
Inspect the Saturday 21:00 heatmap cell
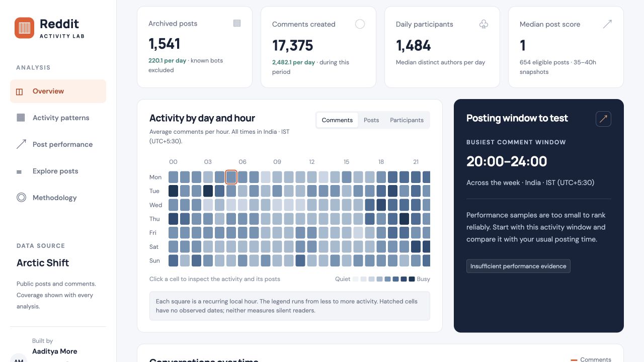point(416,246)
